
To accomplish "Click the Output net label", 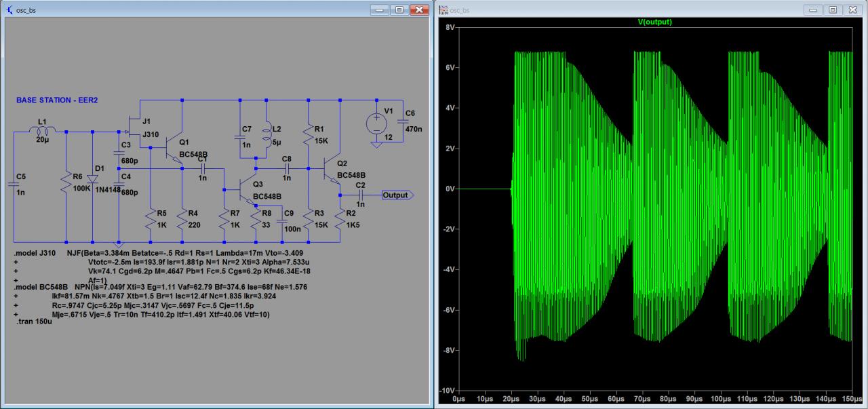I will click(x=396, y=195).
